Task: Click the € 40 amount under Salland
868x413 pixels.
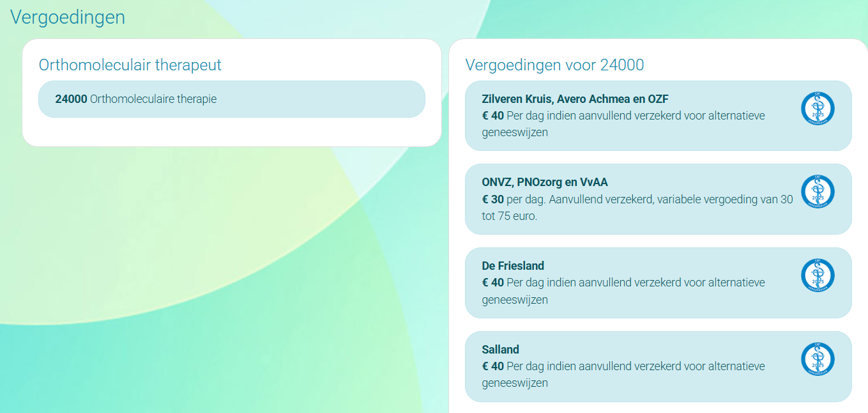Action: (x=492, y=366)
